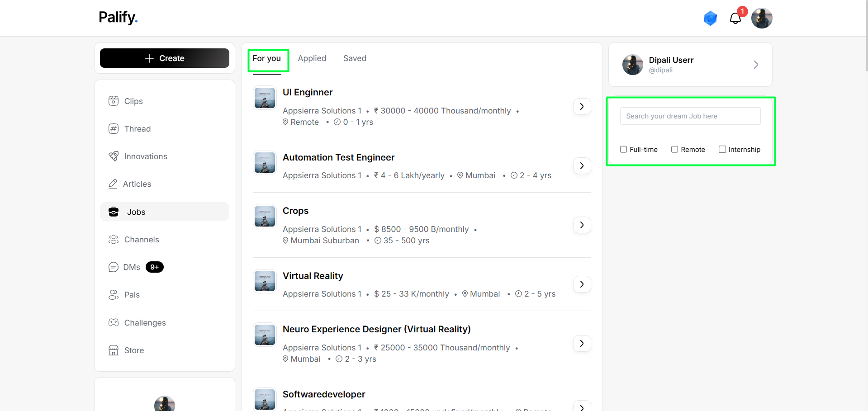Image resolution: width=868 pixels, height=411 pixels.
Task: Switch to the Applied tab
Action: [312, 58]
